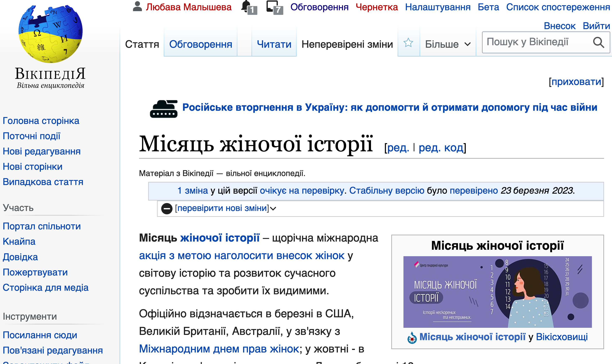
Task: Open Поточні події in sidebar
Action: pyautogui.click(x=31, y=136)
